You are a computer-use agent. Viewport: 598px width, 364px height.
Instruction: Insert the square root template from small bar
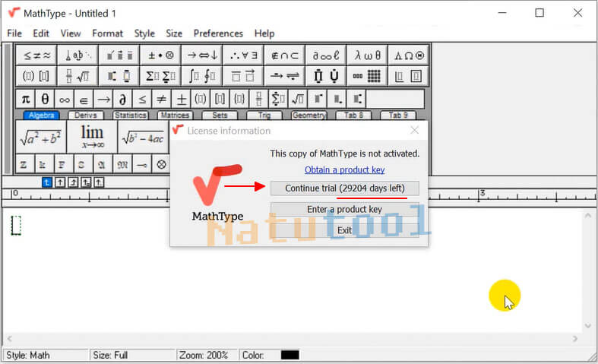[298, 100]
